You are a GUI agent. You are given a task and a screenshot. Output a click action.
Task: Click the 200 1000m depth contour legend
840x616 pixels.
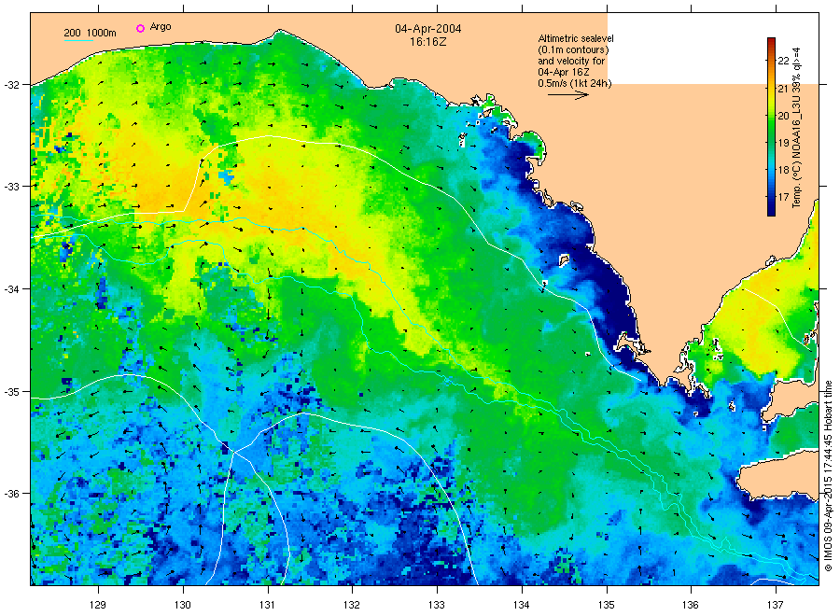click(90, 33)
